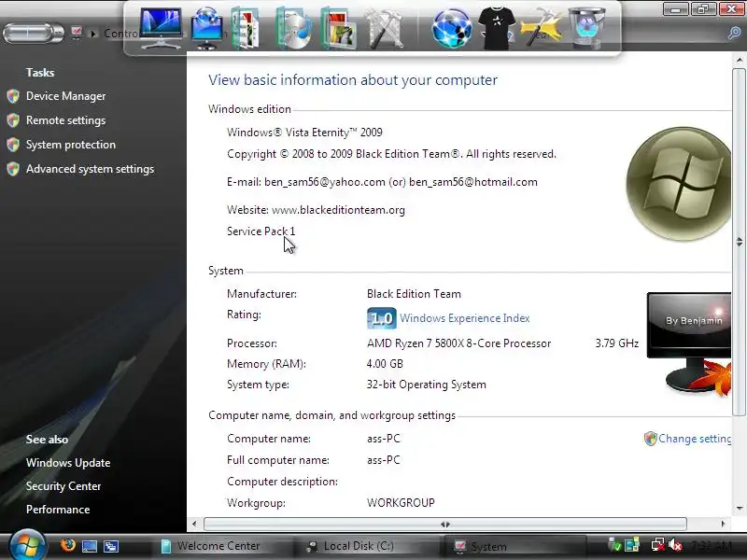The width and height of the screenshot is (747, 560).
Task: Click the shield icon beside Change settings
Action: (650, 439)
